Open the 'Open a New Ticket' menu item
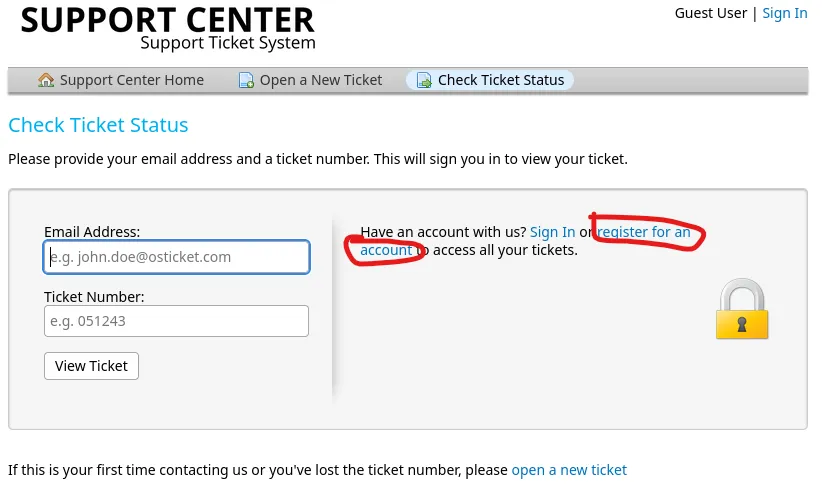This screenshot has height=491, width=822. click(x=321, y=80)
